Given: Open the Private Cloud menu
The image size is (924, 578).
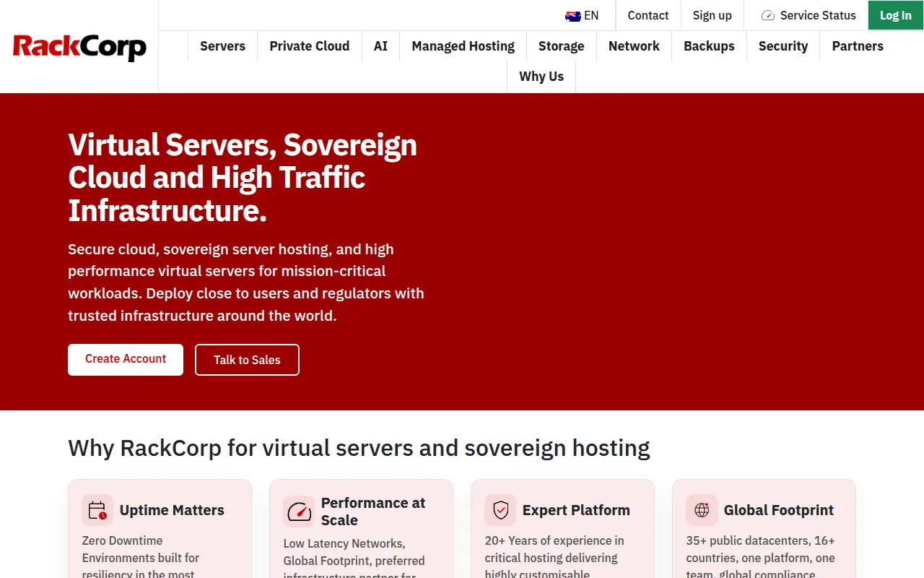Looking at the screenshot, I should click(310, 46).
